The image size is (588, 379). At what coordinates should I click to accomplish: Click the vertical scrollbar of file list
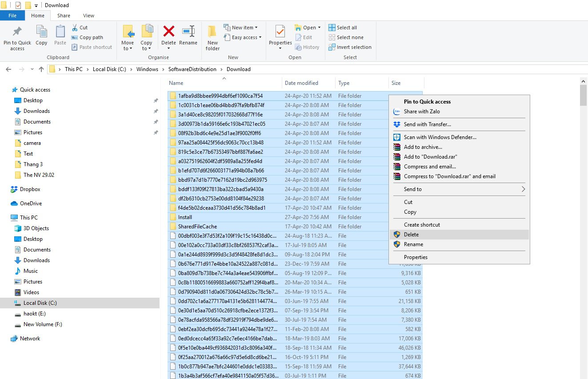click(x=584, y=222)
